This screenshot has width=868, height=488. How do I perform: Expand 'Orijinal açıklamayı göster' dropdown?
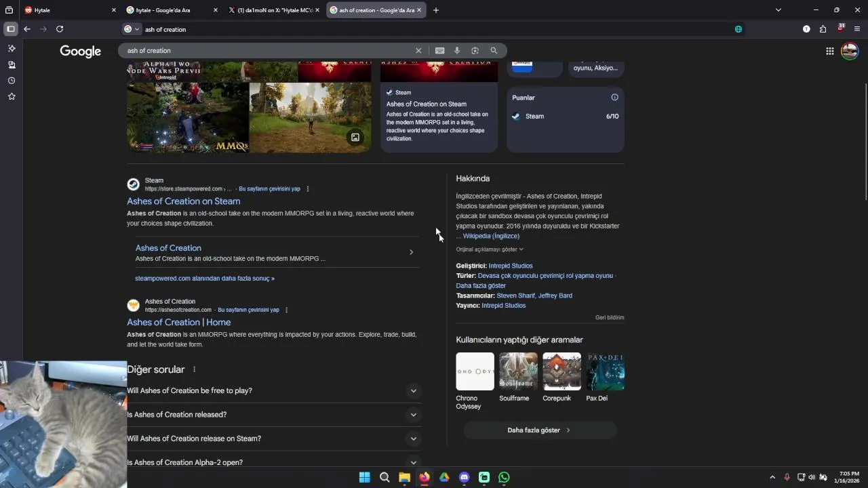click(x=490, y=249)
